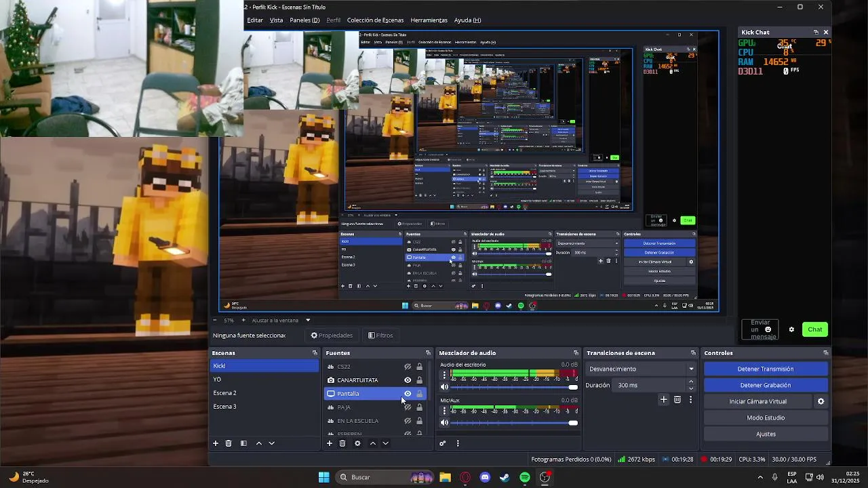Show hidden system tray icons chevron
This screenshot has width=868, height=488.
point(760,477)
